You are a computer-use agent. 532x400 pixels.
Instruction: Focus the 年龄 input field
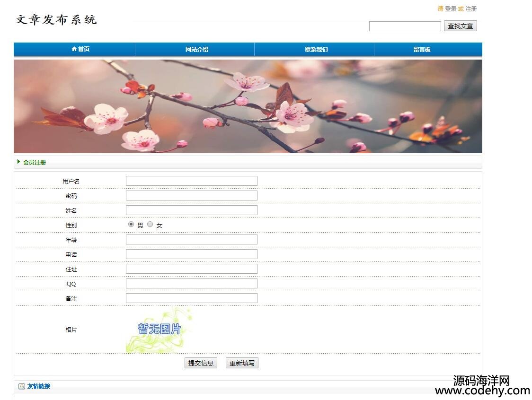(192, 240)
